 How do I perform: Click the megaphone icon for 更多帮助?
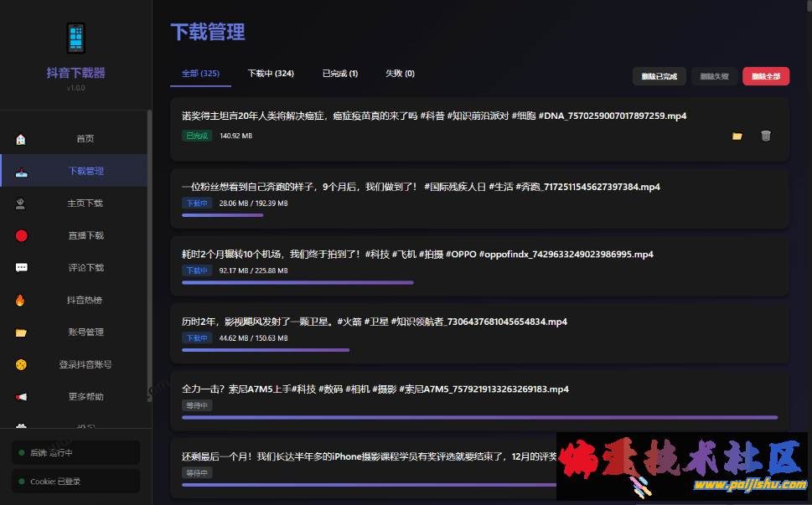click(x=21, y=397)
